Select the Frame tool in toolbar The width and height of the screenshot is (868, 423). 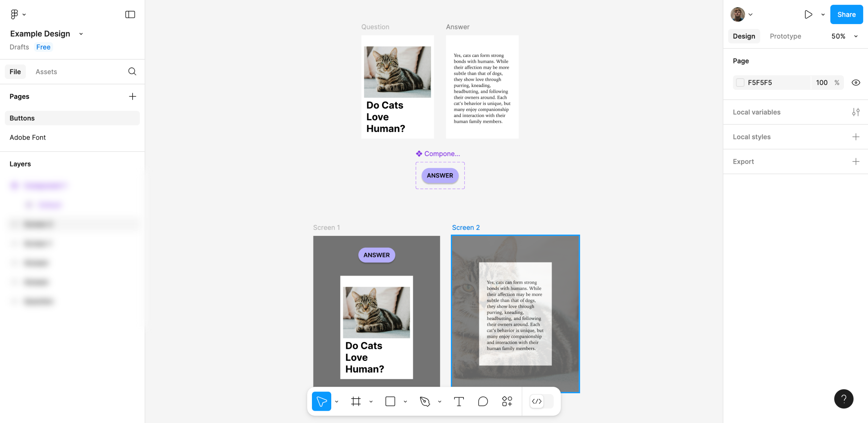(x=356, y=401)
